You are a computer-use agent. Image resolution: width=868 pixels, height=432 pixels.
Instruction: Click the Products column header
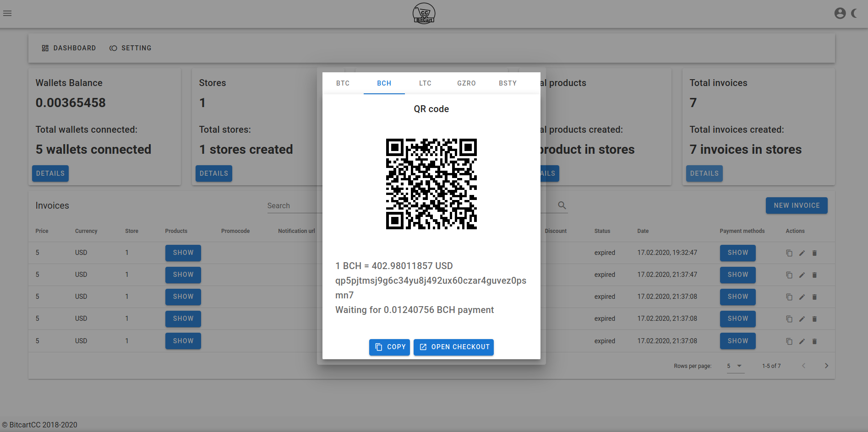pos(176,231)
